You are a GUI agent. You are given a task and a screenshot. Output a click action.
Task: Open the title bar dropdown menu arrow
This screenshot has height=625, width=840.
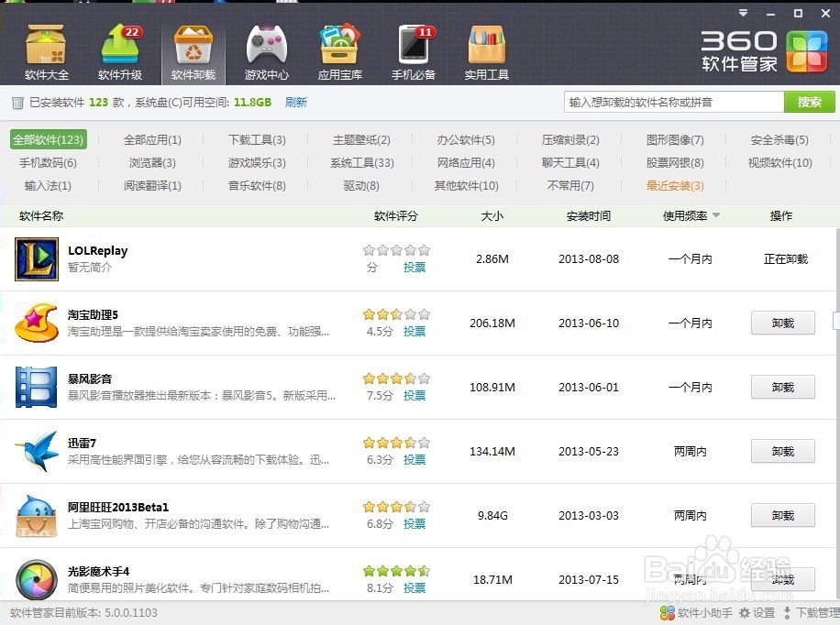click(x=743, y=14)
